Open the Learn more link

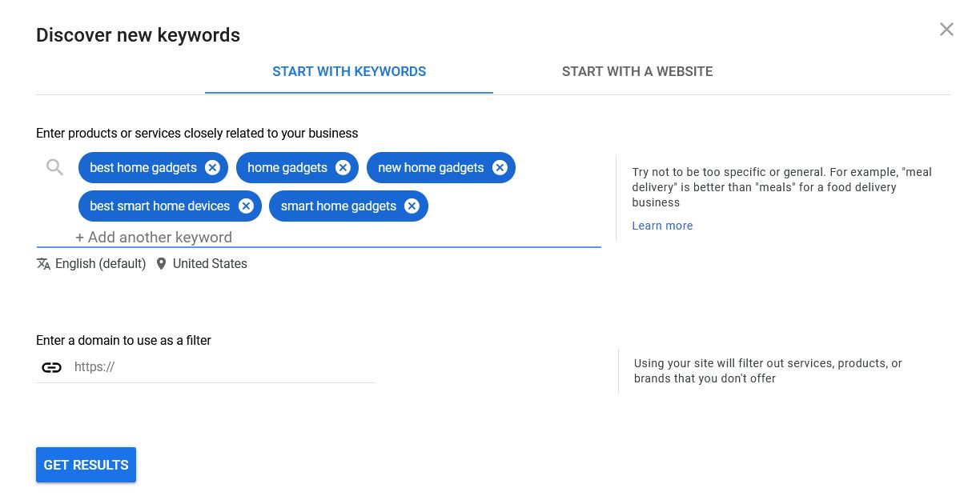point(662,226)
